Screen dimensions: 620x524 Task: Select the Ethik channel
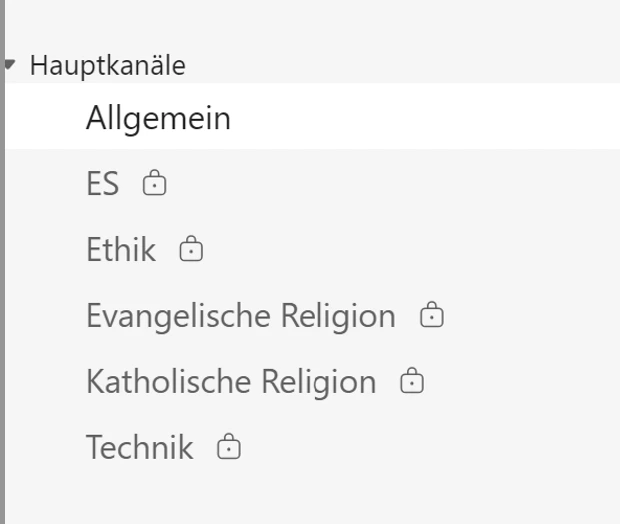[x=121, y=250]
